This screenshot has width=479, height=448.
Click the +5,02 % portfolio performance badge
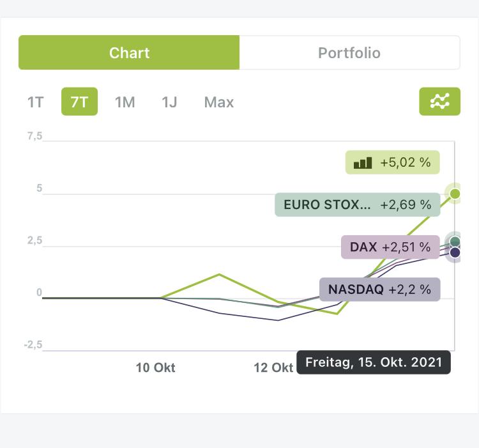click(x=393, y=162)
